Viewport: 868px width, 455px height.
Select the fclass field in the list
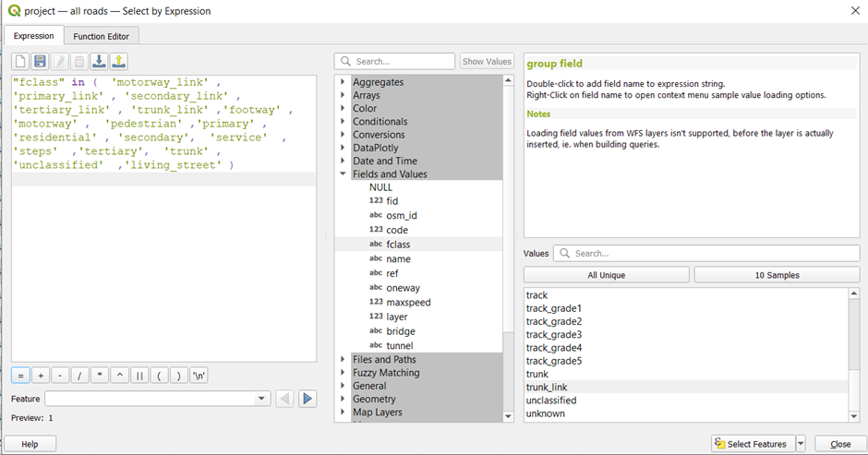click(x=399, y=245)
